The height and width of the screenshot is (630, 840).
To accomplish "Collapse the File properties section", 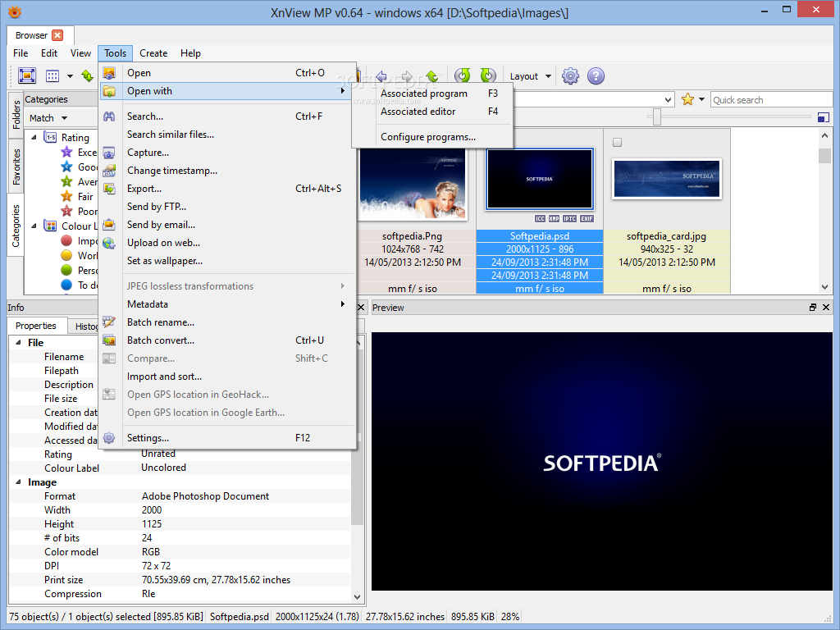I will click(18, 342).
